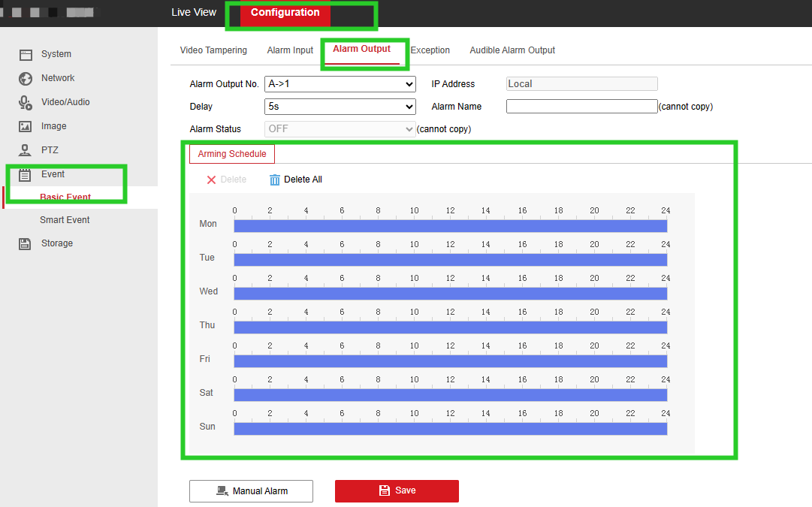The height and width of the screenshot is (507, 812).
Task: Click the System monitor icon in sidebar
Action: 26,55
